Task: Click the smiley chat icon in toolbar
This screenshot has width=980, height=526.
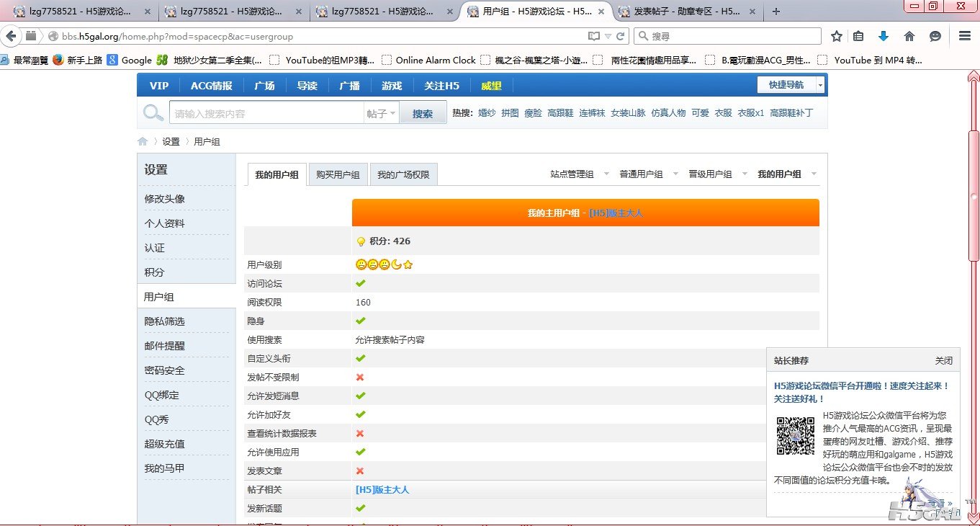Action: [x=935, y=36]
